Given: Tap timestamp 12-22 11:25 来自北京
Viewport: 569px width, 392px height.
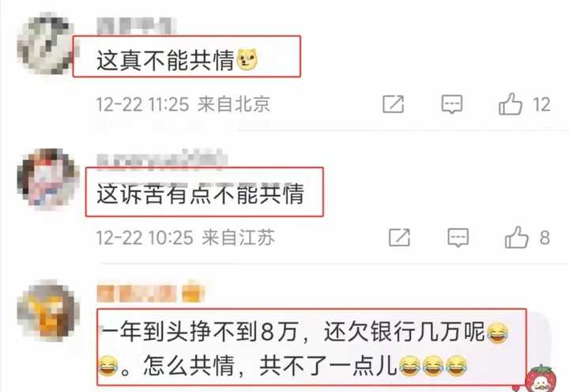Looking at the screenshot, I should (x=183, y=104).
